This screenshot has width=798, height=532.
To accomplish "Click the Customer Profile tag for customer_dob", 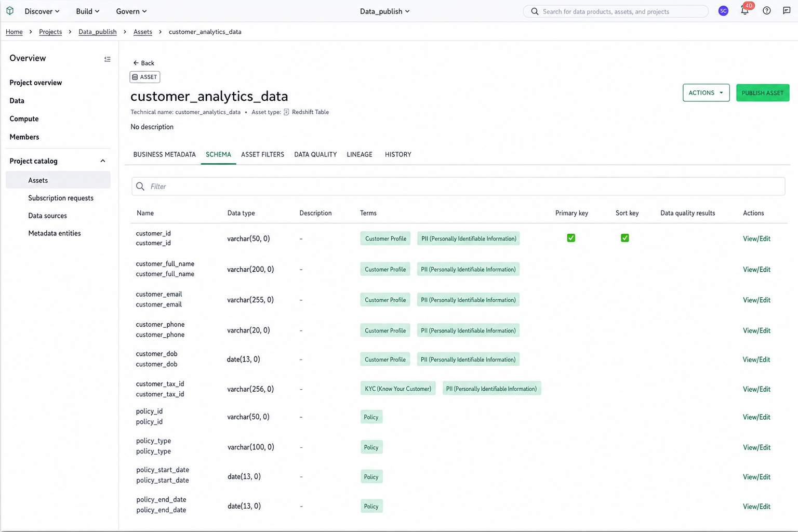I will point(385,360).
